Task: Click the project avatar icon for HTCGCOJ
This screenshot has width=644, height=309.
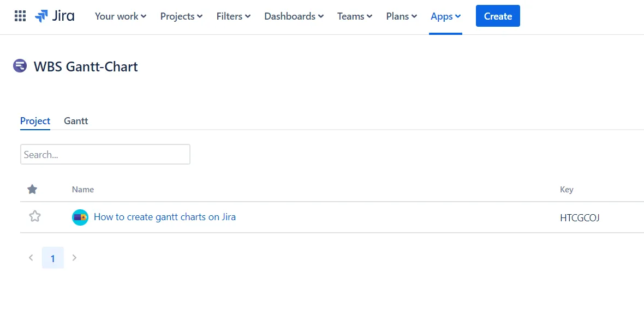Action: click(x=80, y=217)
